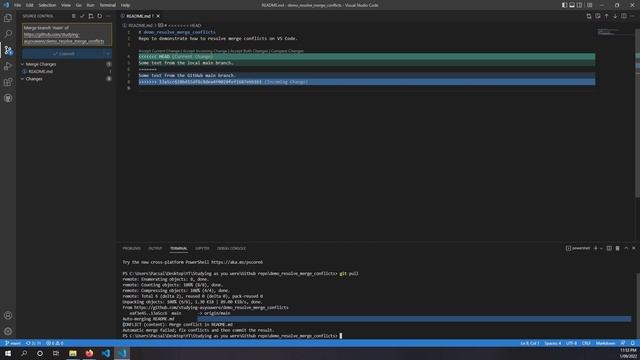Viewport: 640px width, 360px height.
Task: Open the Go menu
Action: point(78,5)
